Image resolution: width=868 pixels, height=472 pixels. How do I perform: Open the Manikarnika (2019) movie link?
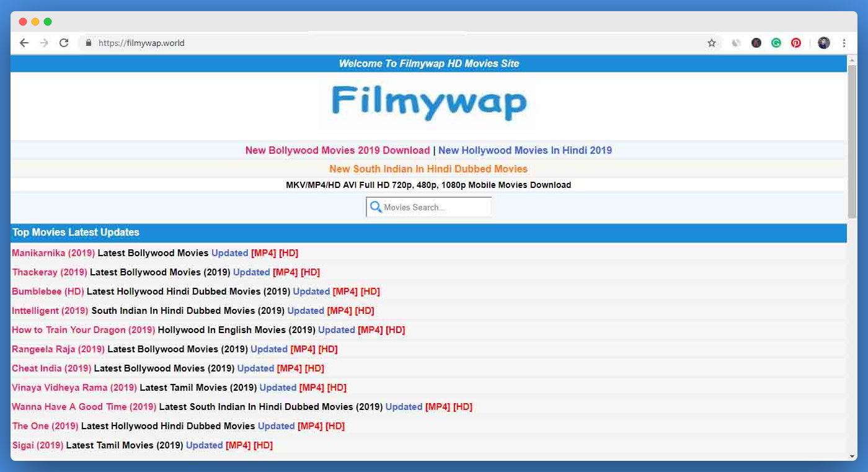click(x=53, y=253)
